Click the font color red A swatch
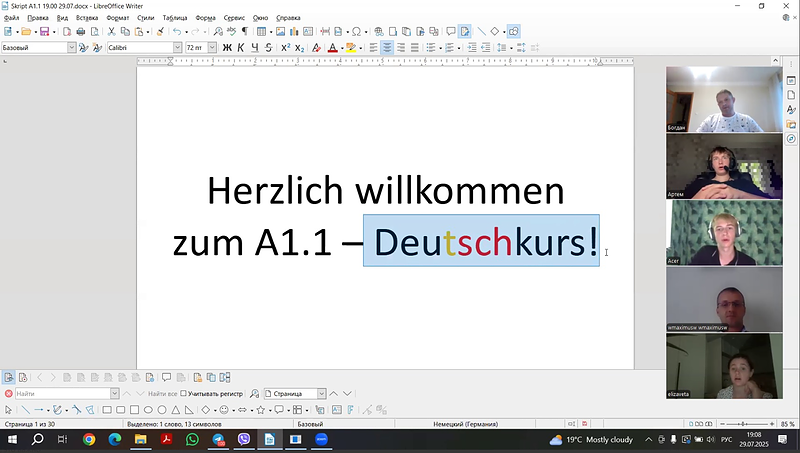 click(333, 47)
